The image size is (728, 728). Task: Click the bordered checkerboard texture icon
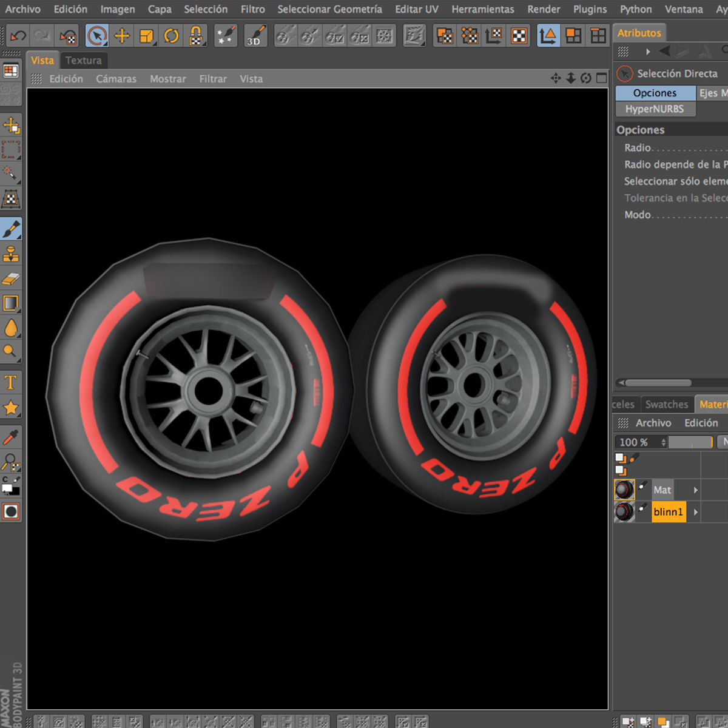point(519,36)
